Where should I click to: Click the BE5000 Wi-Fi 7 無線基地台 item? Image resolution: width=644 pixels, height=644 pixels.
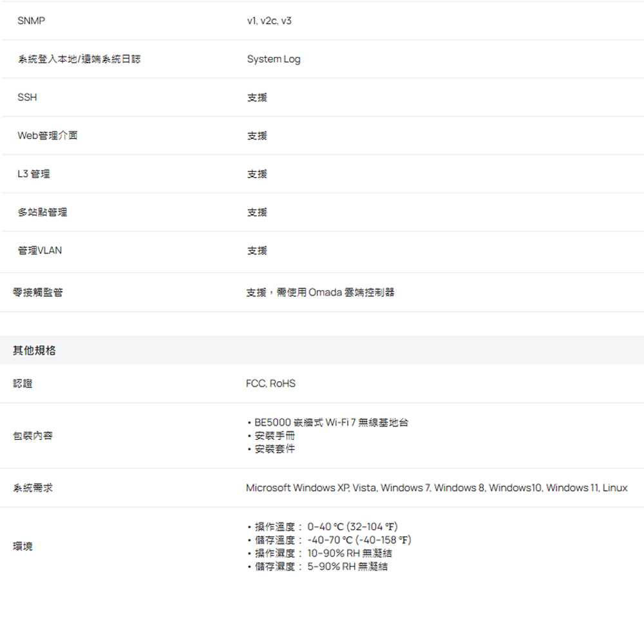tap(330, 423)
